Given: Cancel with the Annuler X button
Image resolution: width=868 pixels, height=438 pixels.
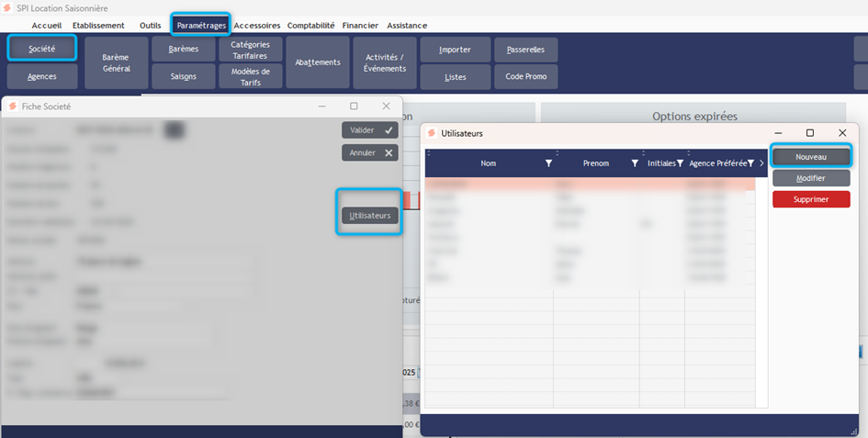Looking at the screenshot, I should (x=369, y=152).
